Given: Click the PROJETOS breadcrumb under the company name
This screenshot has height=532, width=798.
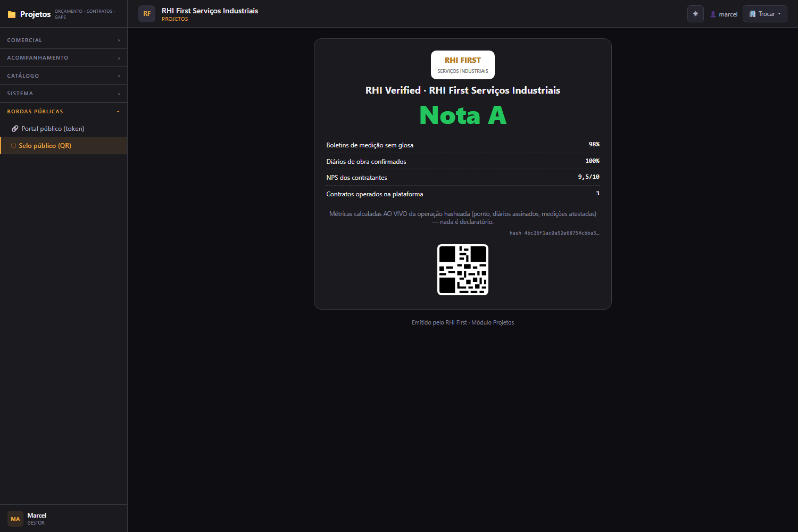Looking at the screenshot, I should pos(175,19).
